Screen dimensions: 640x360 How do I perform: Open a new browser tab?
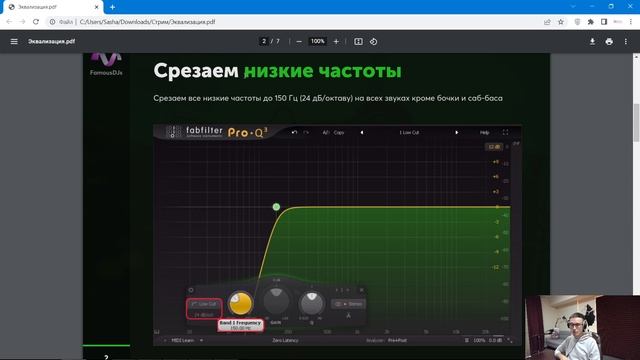tap(112, 7)
